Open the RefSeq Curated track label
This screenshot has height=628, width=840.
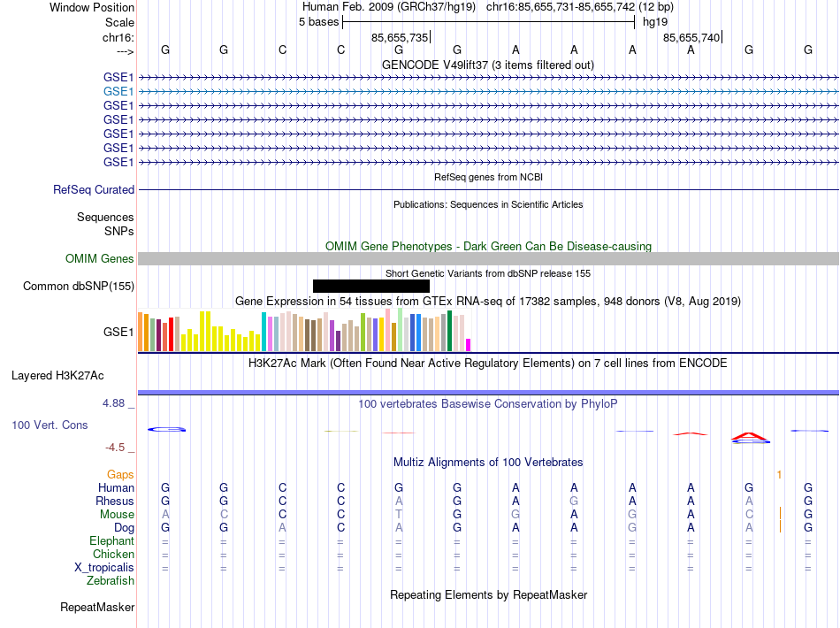point(94,189)
